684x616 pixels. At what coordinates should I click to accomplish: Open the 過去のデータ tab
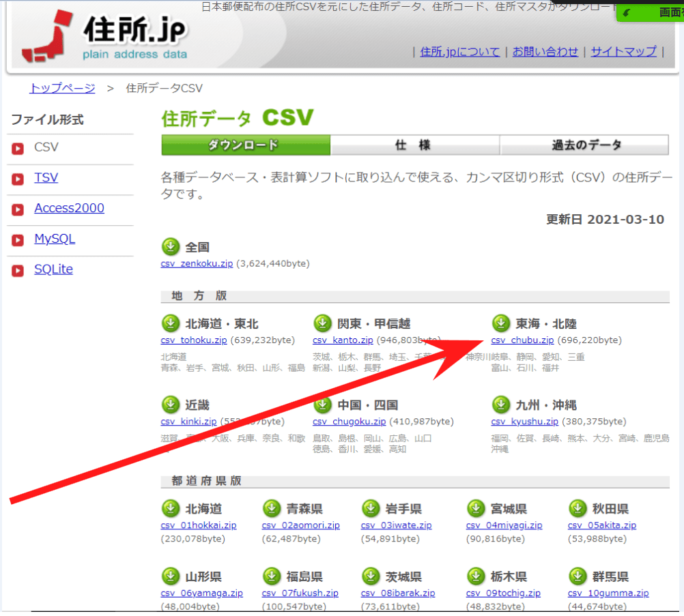click(586, 145)
